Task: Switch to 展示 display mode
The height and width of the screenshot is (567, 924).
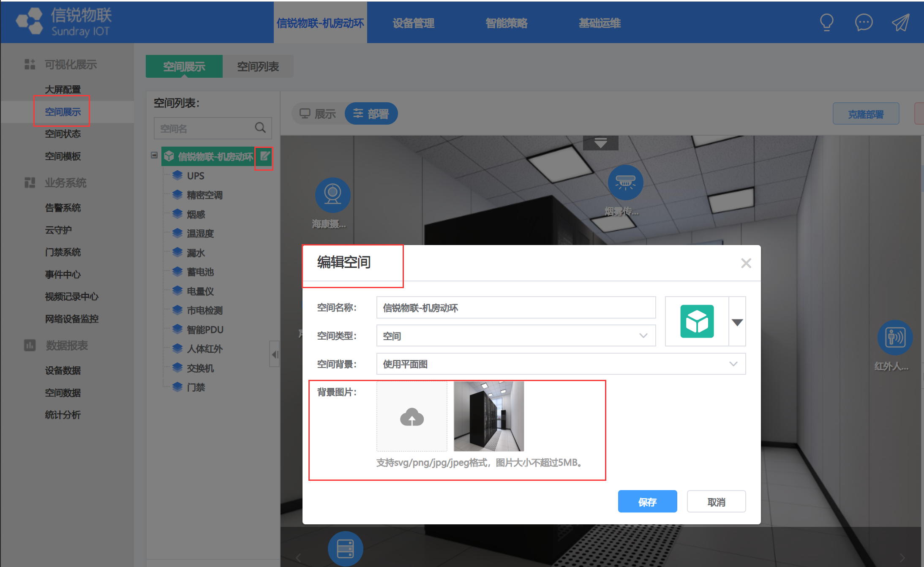Action: (318, 114)
